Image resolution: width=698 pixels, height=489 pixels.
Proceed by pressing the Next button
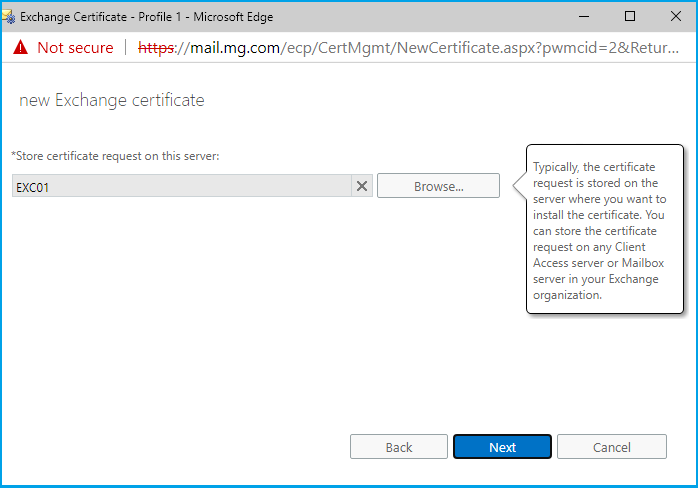(x=502, y=447)
